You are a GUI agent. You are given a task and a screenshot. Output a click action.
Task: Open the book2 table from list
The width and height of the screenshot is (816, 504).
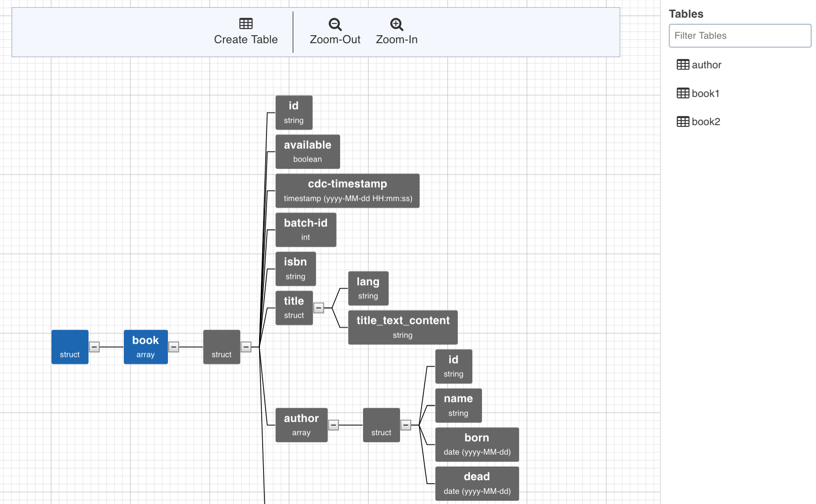point(706,122)
